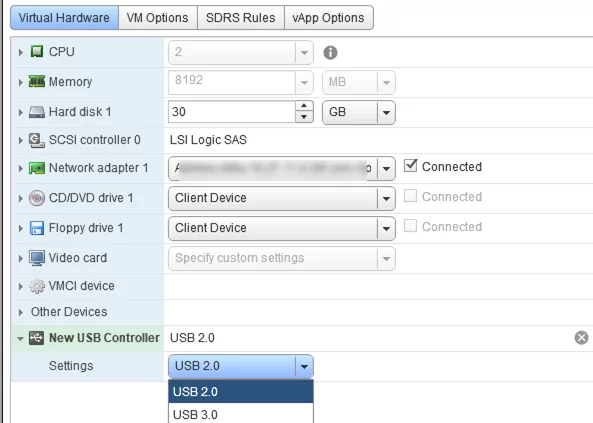Switch to the SDRS Rules tab

tap(241, 17)
